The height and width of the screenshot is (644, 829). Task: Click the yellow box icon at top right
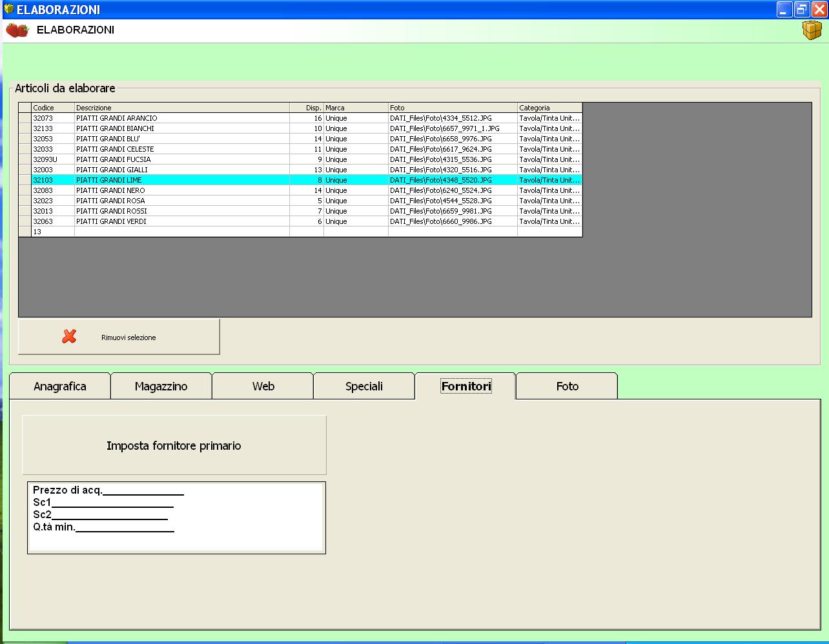[812, 30]
